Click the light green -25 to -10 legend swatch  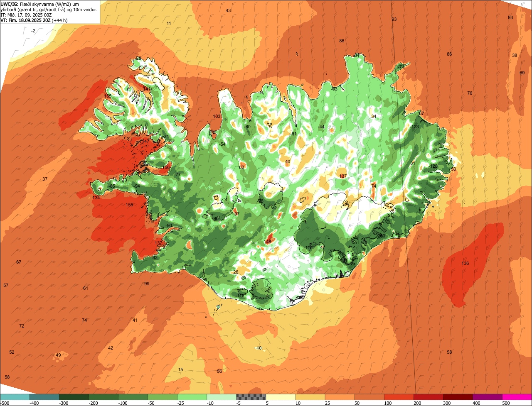pos(192,397)
